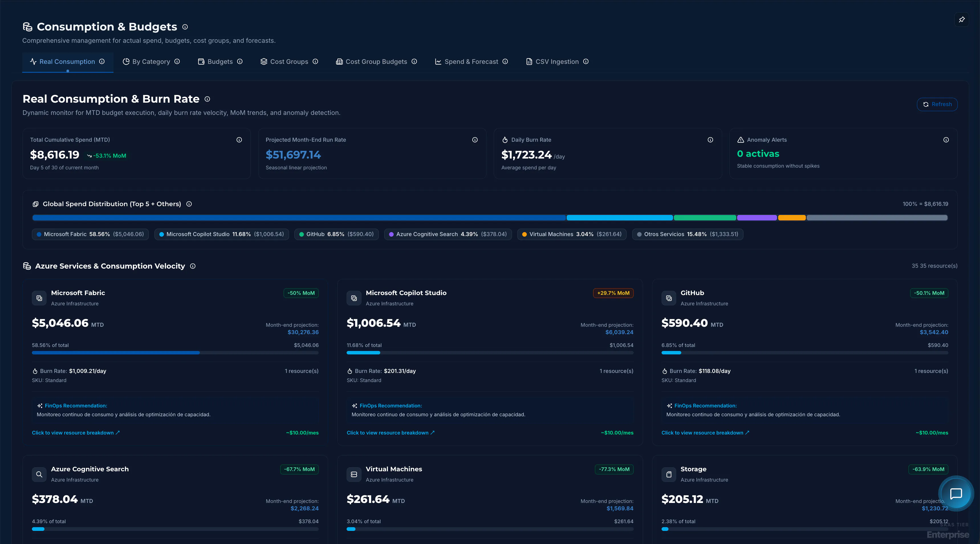Click dark blue Microsoft Fabric segment of distribution bar
Image resolution: width=980 pixels, height=544 pixels.
(299, 218)
